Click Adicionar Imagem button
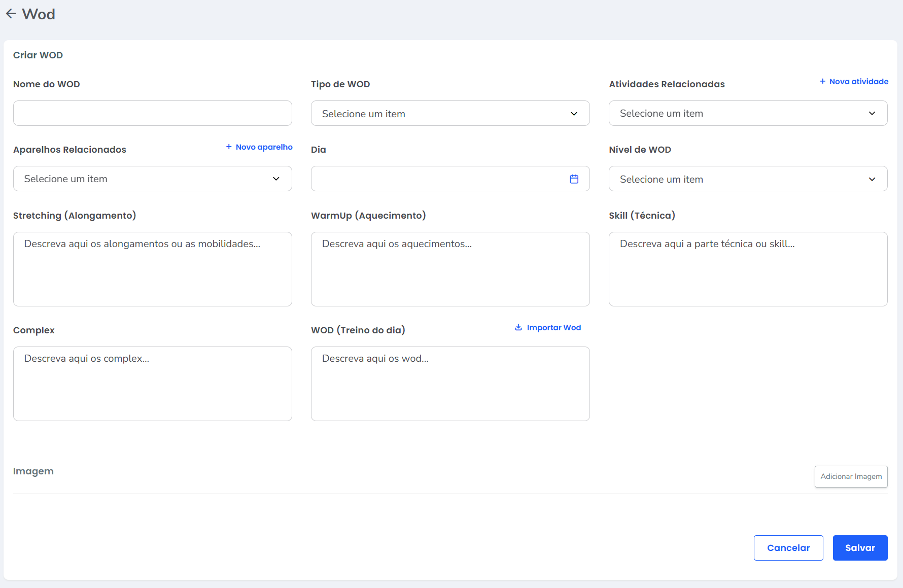 (851, 476)
